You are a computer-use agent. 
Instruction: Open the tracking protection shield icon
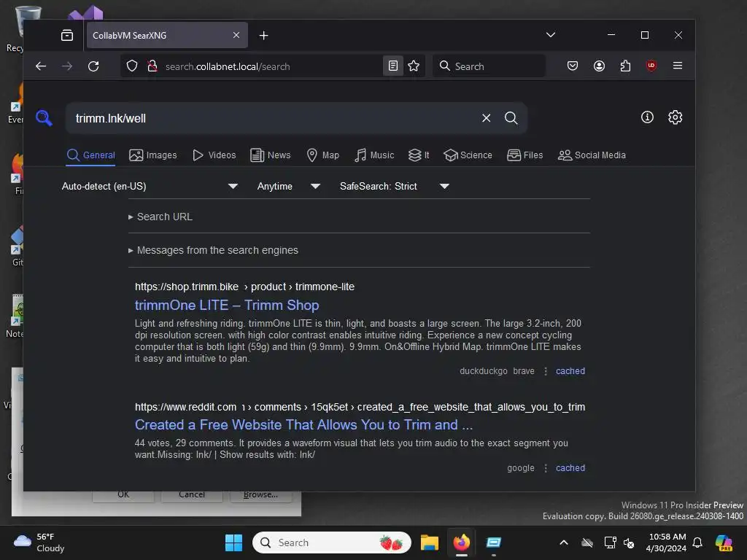coord(132,66)
